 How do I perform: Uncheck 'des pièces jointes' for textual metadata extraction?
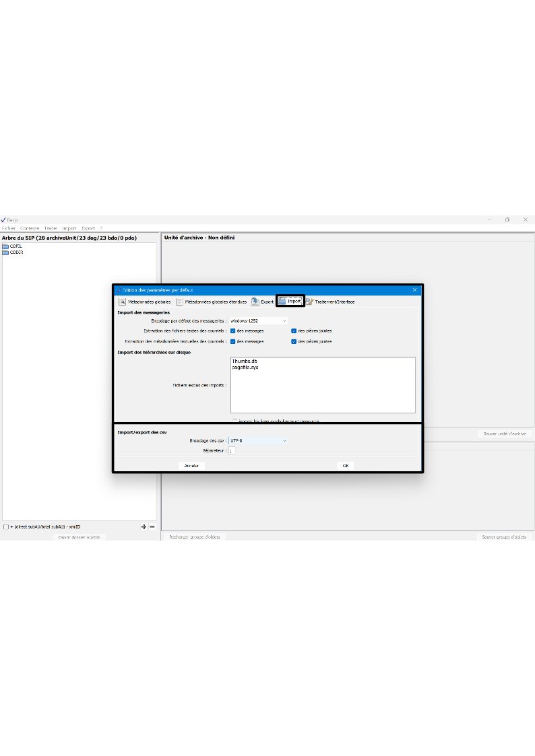294,341
